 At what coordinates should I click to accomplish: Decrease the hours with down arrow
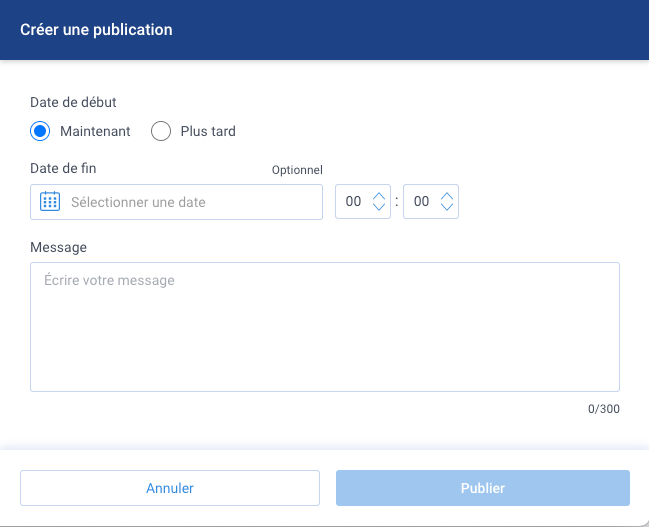click(x=379, y=206)
